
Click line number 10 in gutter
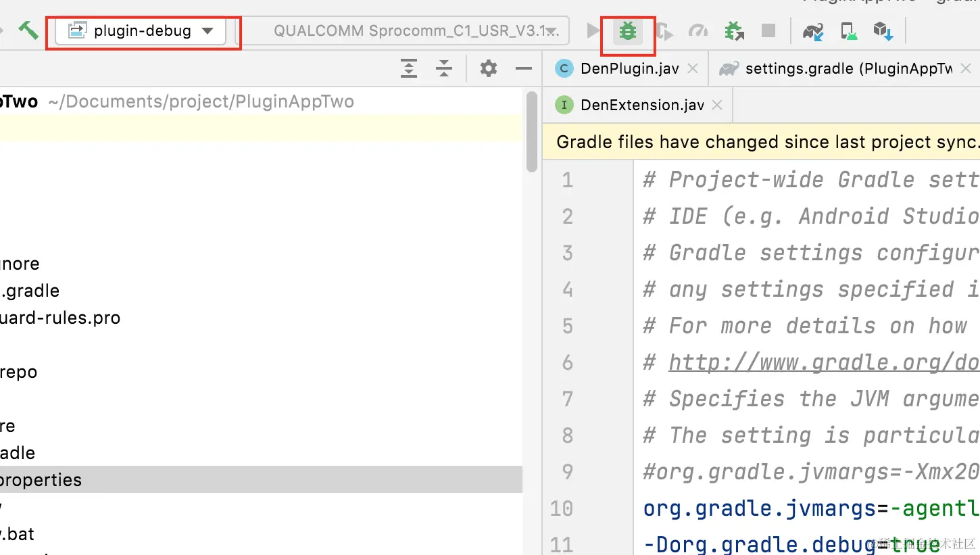point(561,508)
